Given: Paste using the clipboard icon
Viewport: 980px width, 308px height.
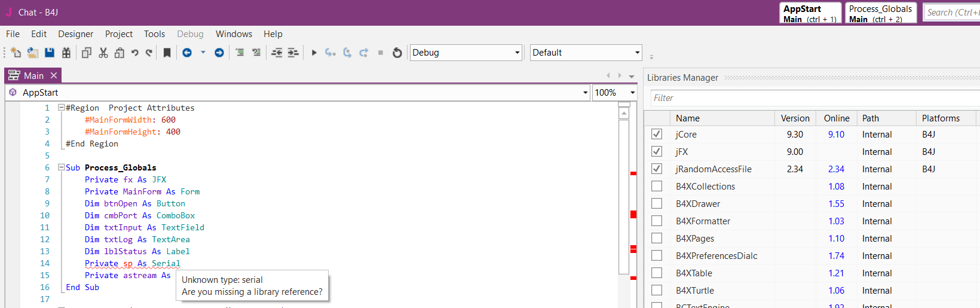Looking at the screenshot, I should (120, 53).
